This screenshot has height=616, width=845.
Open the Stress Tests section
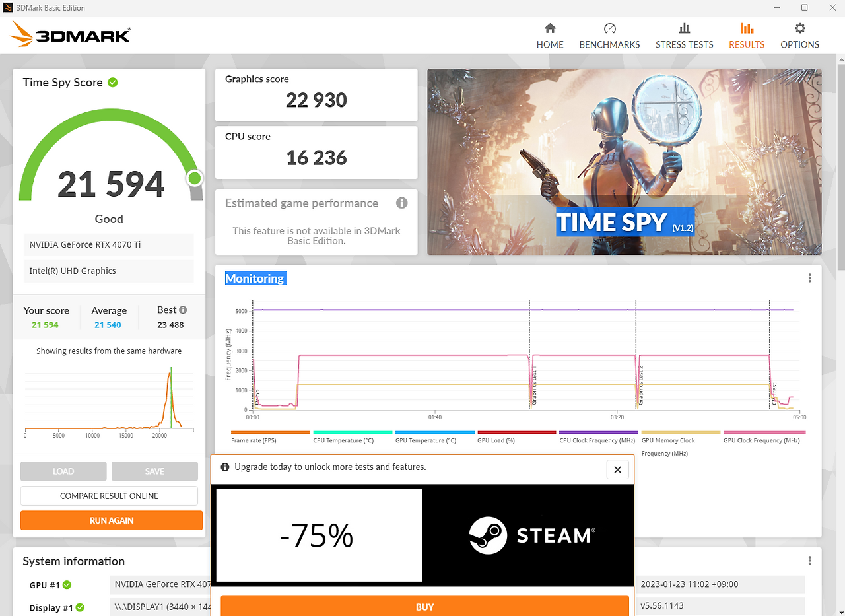(684, 36)
